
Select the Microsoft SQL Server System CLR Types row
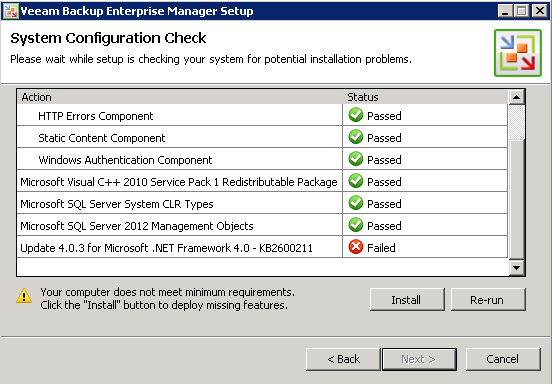pyautogui.click(x=262, y=203)
